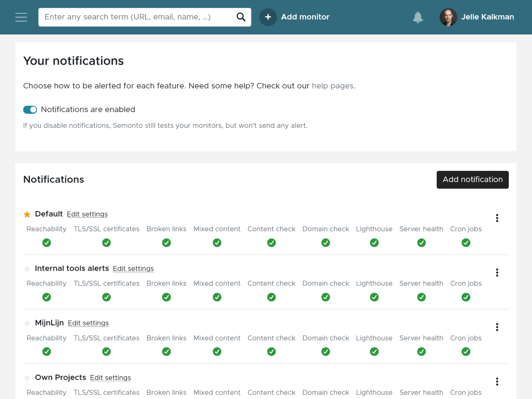Open the hamburger menu in the header
Screen dimensions: 532x399
tap(21, 17)
